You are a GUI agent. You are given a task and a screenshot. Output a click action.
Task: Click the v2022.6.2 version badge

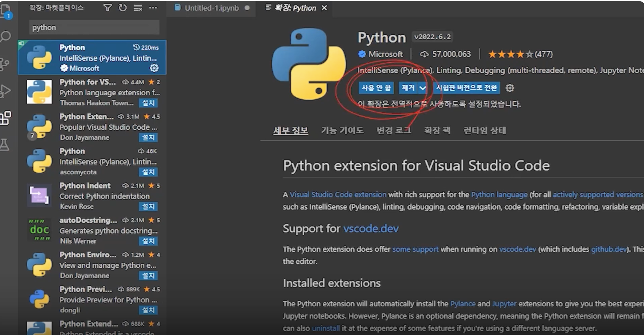(432, 37)
